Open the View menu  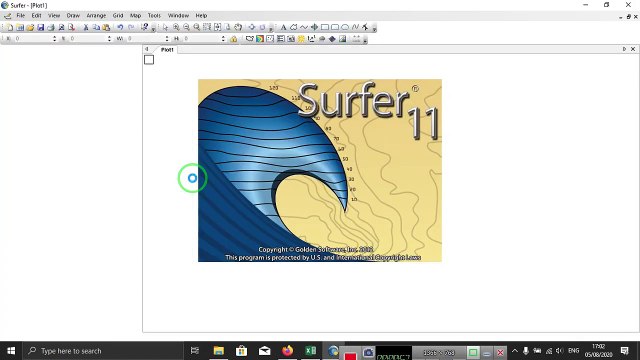(x=54, y=16)
